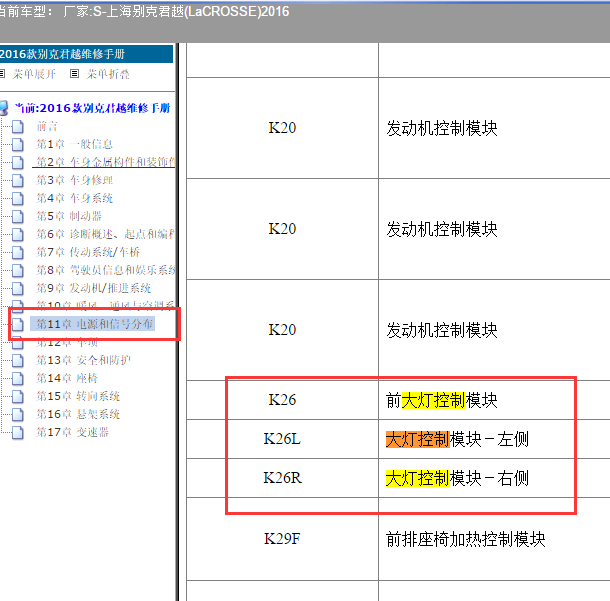This screenshot has height=601, width=610.
Task: Click the 菜单展开 list icon
Action: pos(2,74)
